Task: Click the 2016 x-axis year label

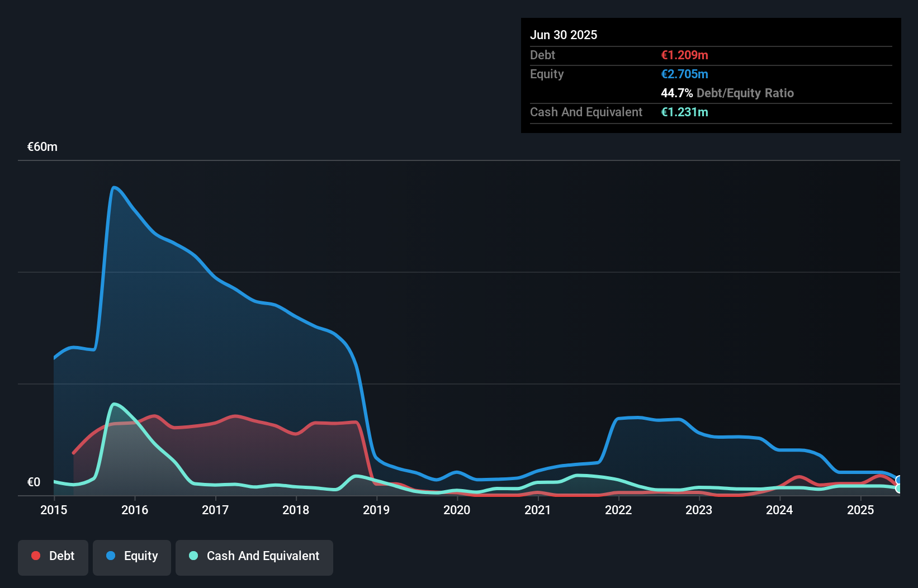Action: pos(135,510)
